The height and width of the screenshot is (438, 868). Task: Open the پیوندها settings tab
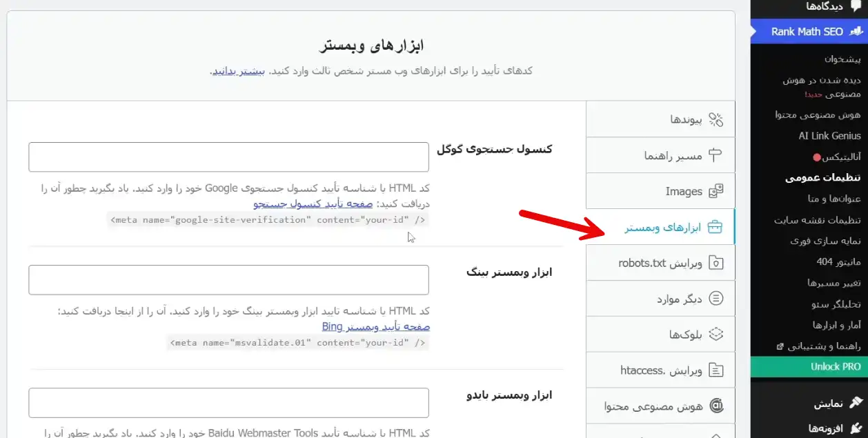(x=660, y=119)
